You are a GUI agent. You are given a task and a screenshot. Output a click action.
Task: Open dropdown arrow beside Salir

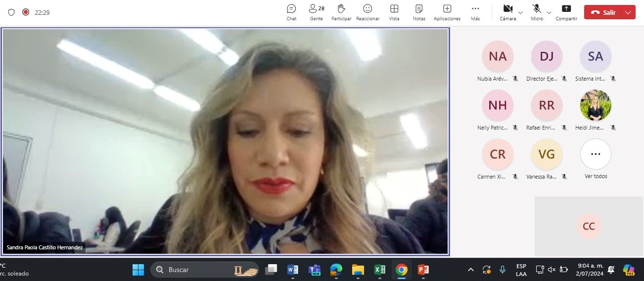(628, 12)
